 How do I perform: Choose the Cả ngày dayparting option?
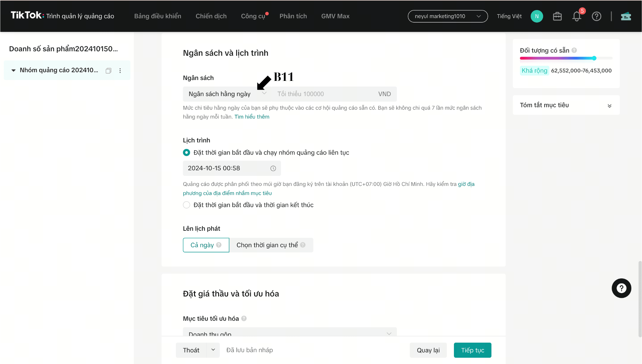(x=206, y=245)
